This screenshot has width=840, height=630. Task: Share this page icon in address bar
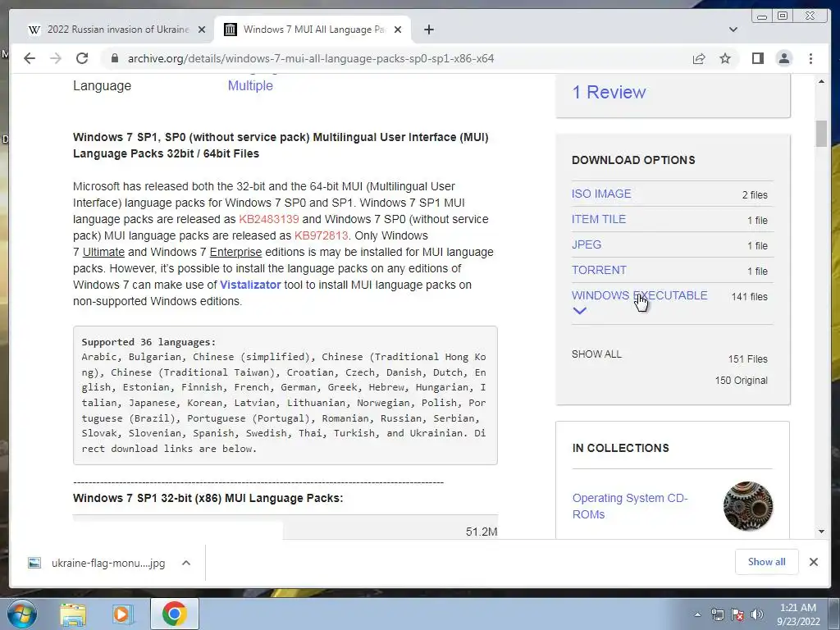699,58
